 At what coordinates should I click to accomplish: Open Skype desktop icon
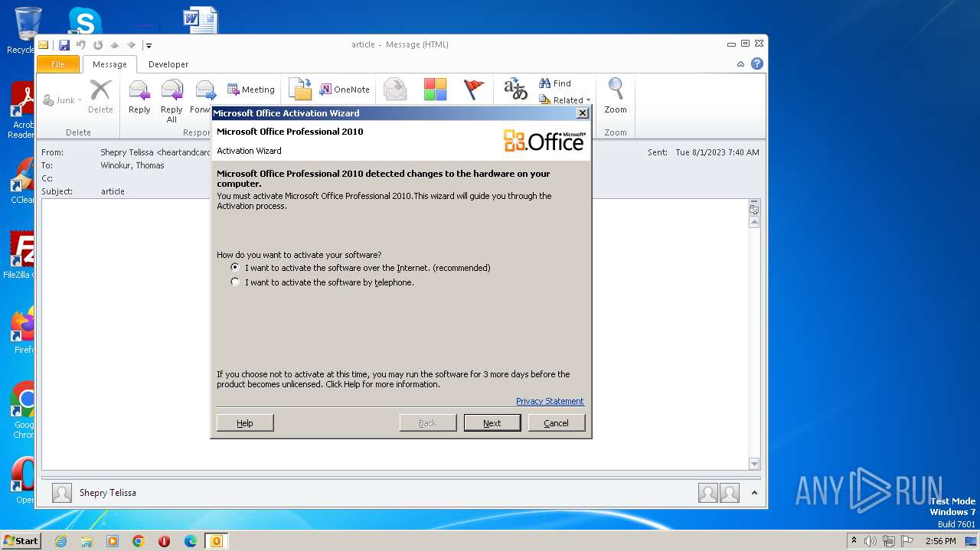[85, 21]
